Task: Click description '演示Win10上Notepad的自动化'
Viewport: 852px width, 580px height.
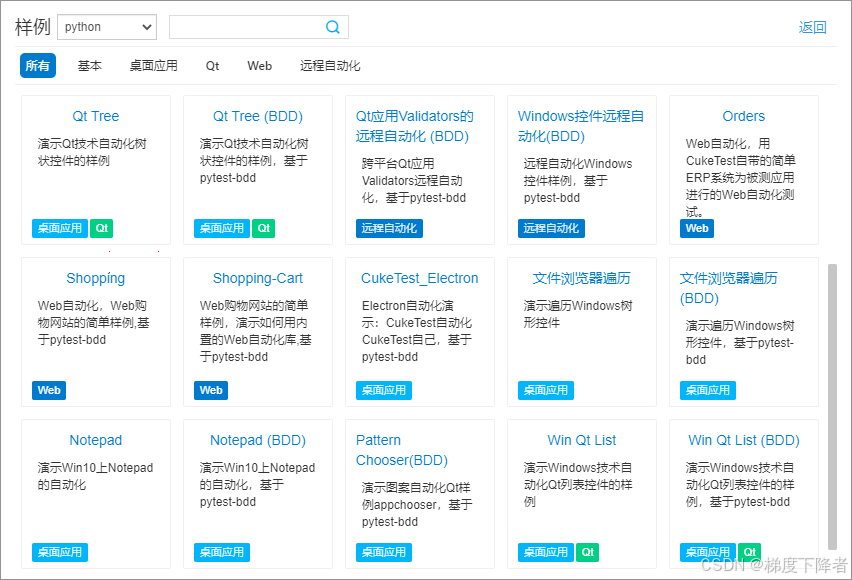Action: click(95, 476)
